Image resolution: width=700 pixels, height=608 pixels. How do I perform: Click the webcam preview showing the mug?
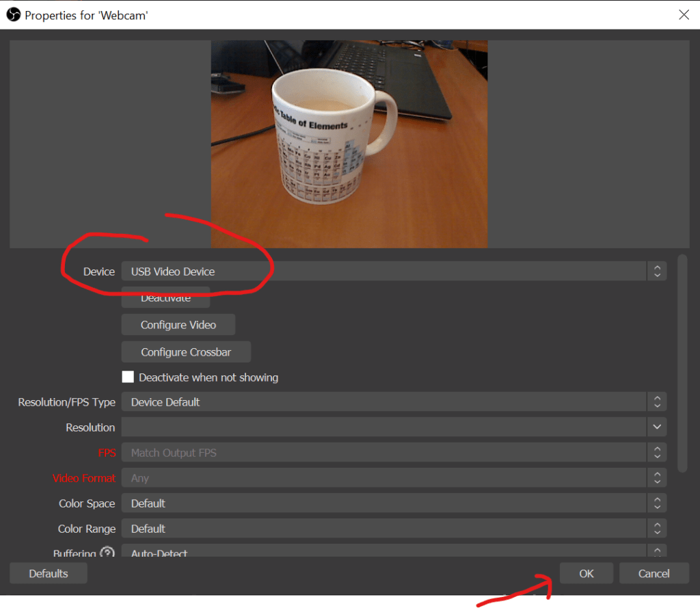[349, 144]
